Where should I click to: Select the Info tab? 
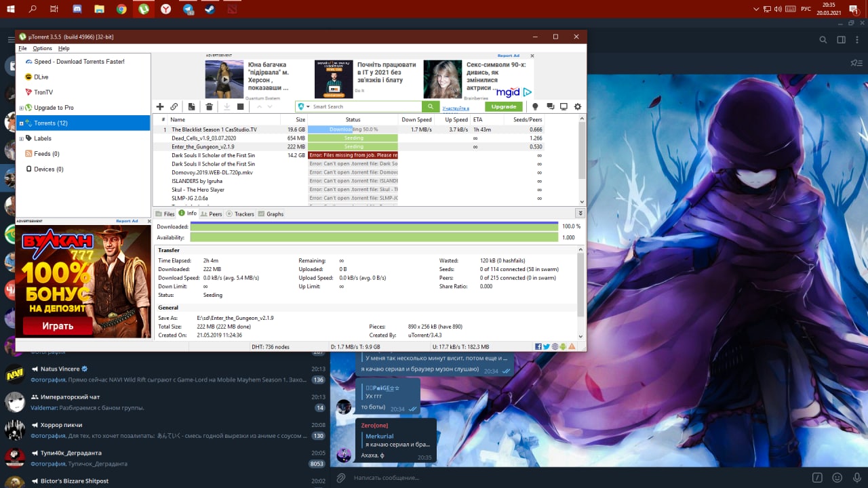[x=188, y=213]
